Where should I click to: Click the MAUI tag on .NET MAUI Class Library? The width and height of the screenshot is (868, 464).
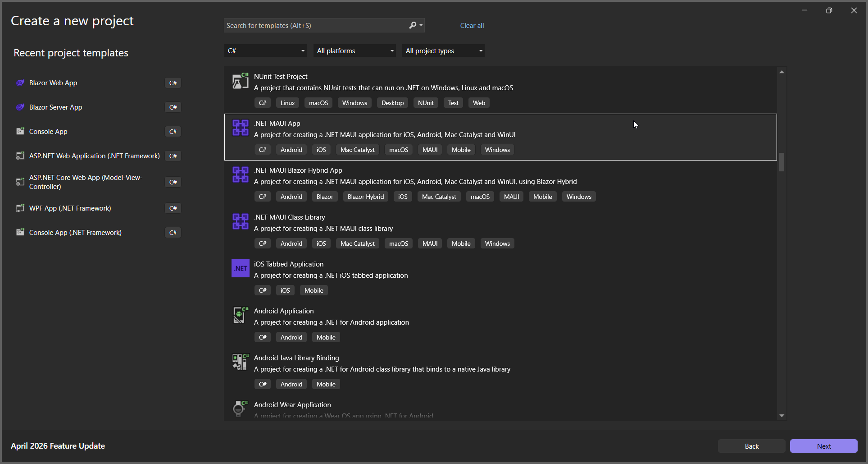430,243
